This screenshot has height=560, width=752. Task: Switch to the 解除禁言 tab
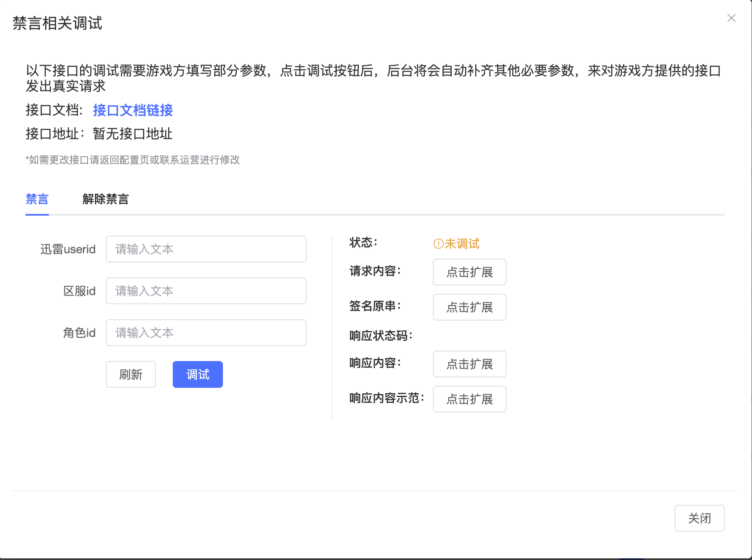tap(105, 199)
